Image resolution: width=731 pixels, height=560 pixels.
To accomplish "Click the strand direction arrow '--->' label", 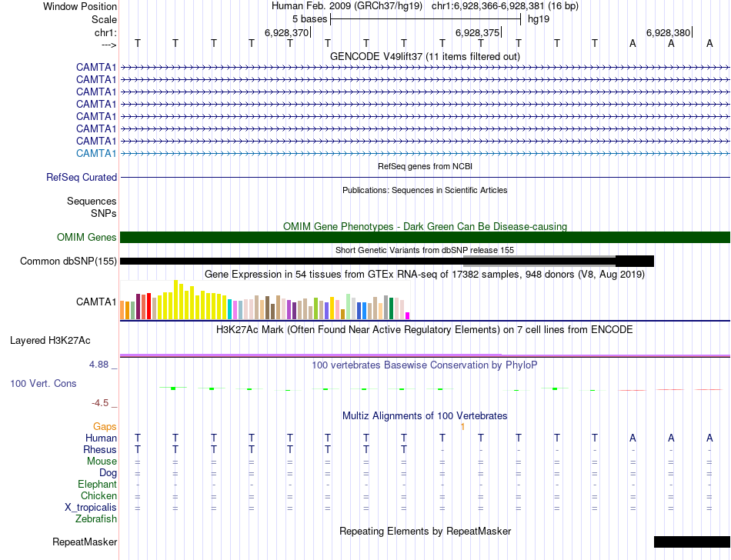I will point(108,45).
